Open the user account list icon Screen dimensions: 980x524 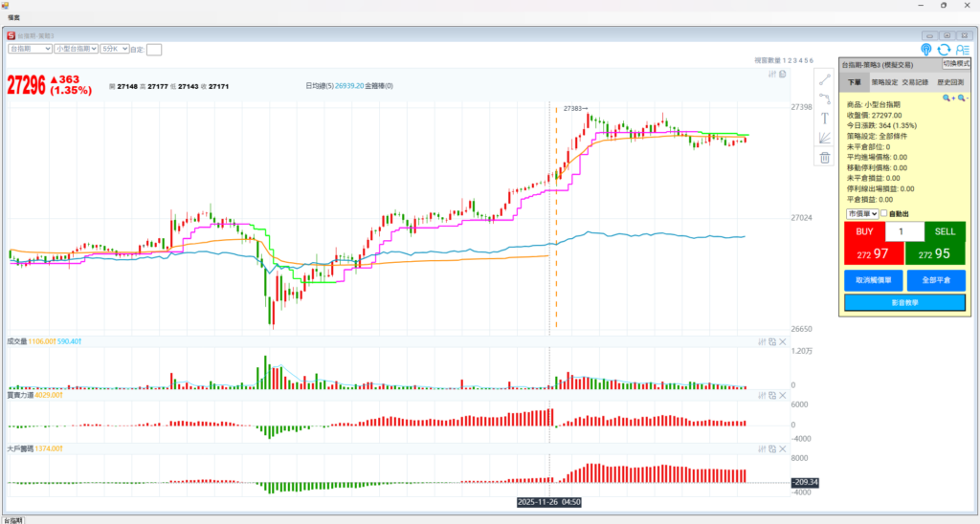click(x=962, y=50)
